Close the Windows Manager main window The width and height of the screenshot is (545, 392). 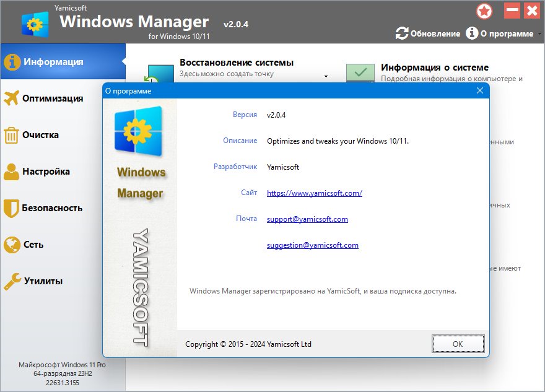(x=532, y=11)
